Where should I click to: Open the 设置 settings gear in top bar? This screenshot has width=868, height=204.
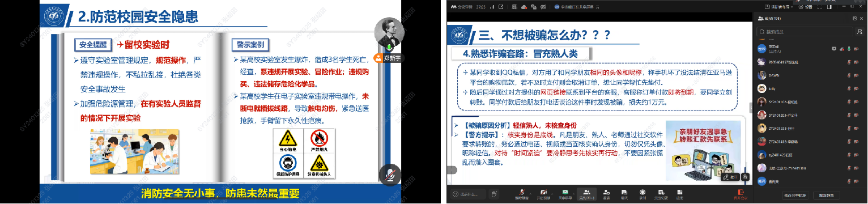806,7
